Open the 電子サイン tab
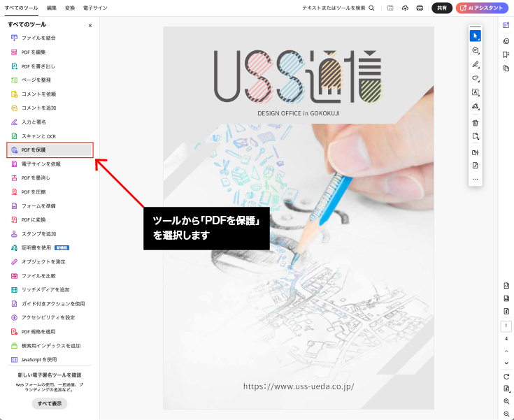Screen dimensions: 514x420 pos(95,8)
